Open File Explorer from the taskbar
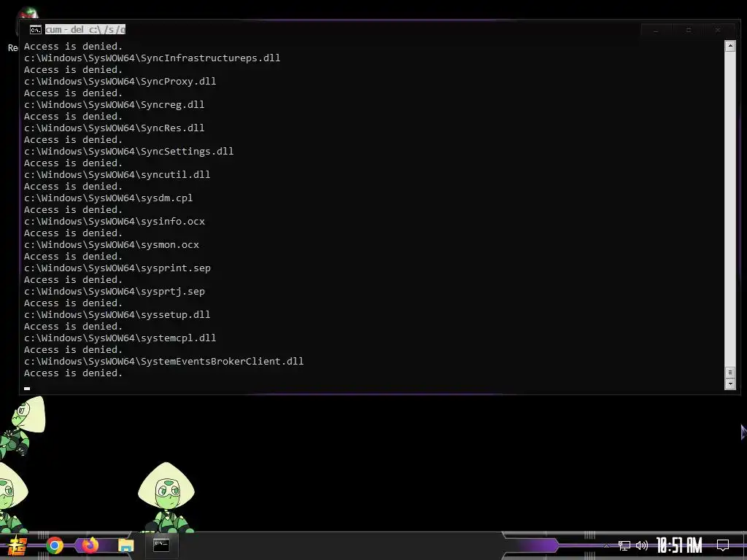This screenshot has width=747, height=560. [x=125, y=545]
